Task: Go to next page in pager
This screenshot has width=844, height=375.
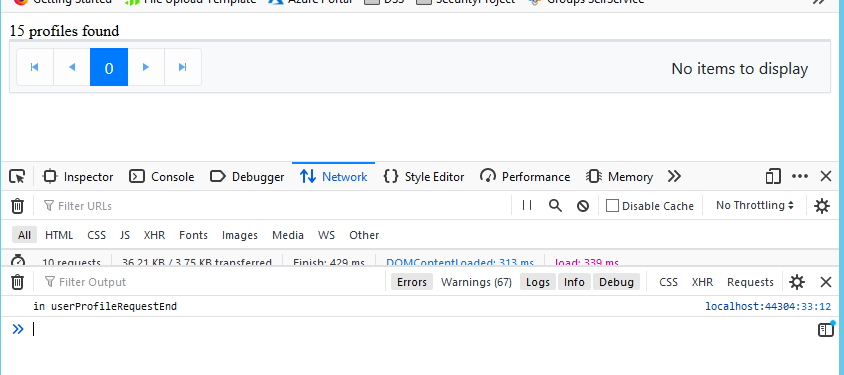Action: [146, 67]
